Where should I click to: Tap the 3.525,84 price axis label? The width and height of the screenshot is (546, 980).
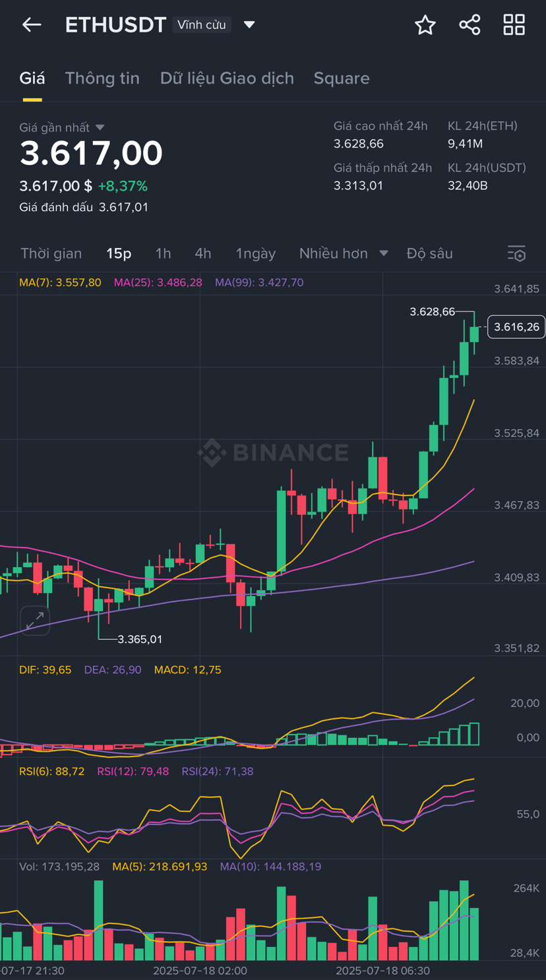517,433
